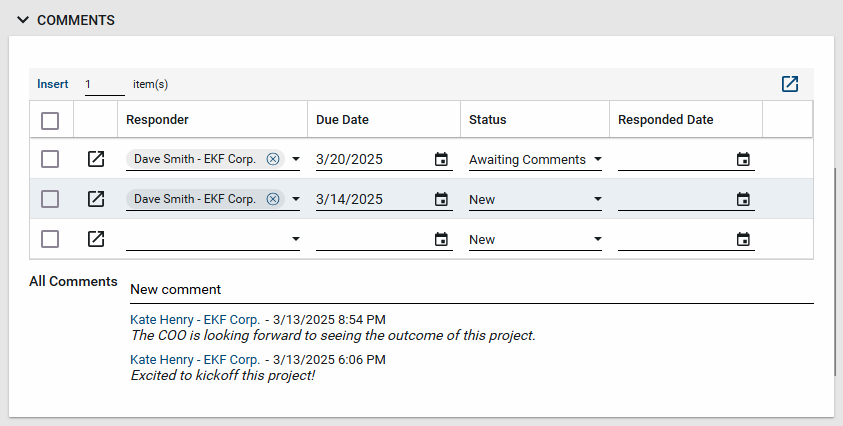Open pop-out icon in first comment row
Image resolution: width=843 pixels, height=426 pixels.
coord(96,159)
